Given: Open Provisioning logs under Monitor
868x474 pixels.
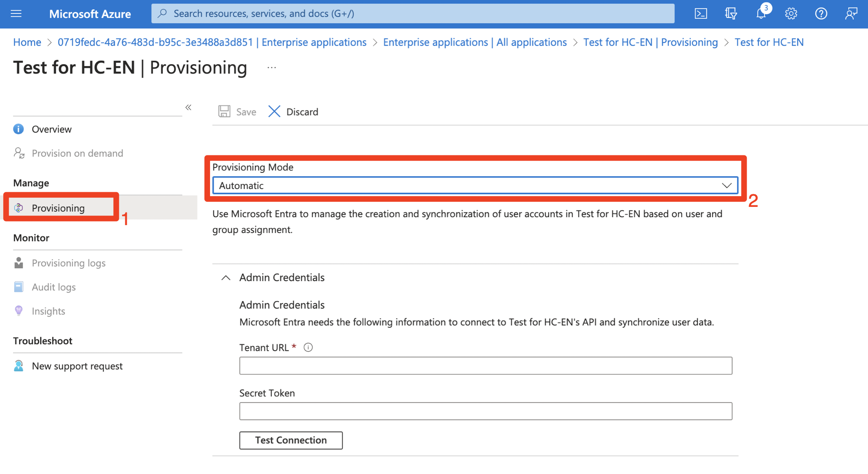Looking at the screenshot, I should (x=69, y=263).
